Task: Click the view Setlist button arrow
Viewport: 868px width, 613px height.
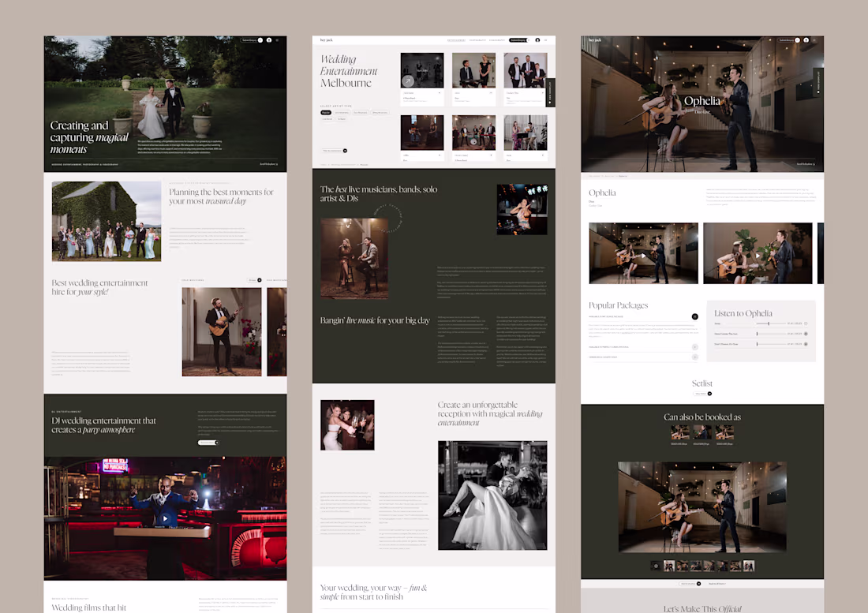Action: (x=709, y=394)
